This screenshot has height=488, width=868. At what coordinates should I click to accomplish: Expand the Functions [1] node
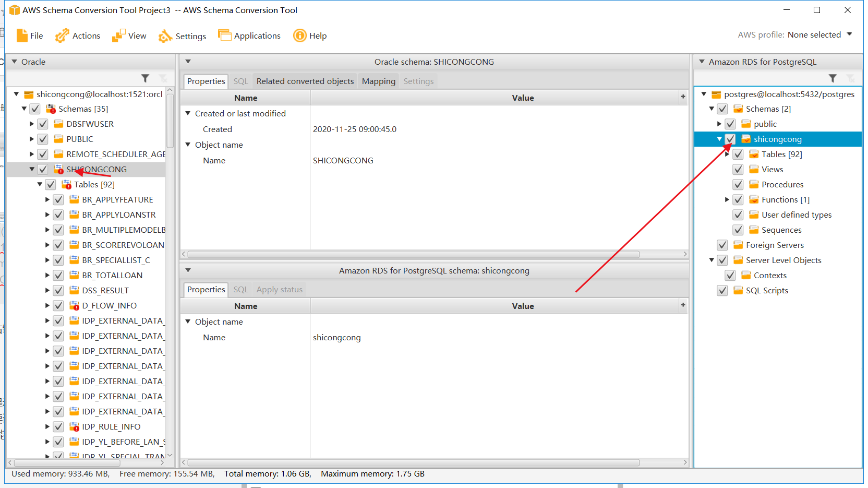[727, 200]
